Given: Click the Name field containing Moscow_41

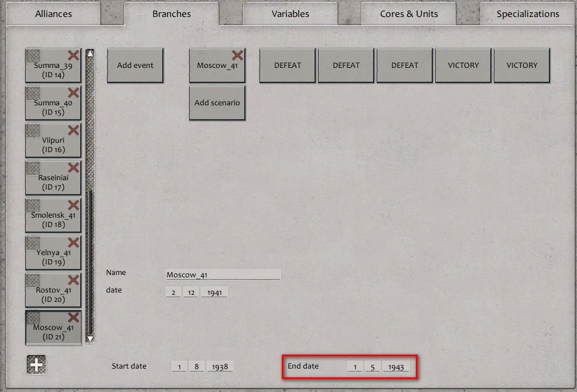Looking at the screenshot, I should pyautogui.click(x=223, y=274).
